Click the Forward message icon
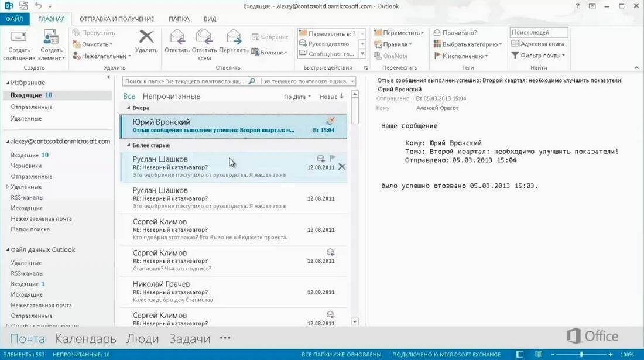The width and height of the screenshot is (644, 360). tap(234, 39)
